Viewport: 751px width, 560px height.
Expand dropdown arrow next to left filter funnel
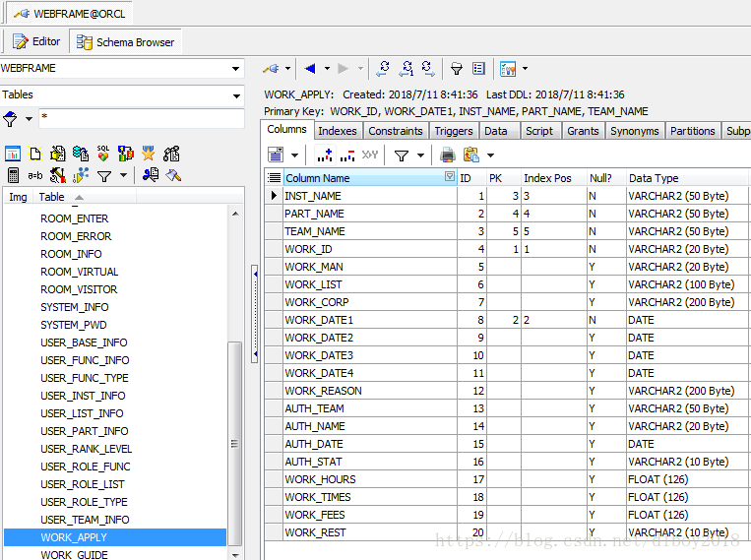pos(29,119)
